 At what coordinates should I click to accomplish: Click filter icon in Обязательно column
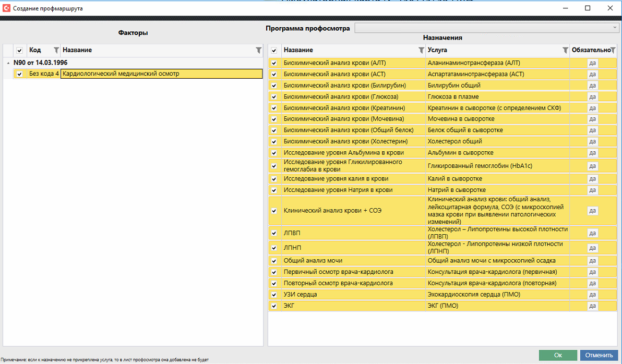click(x=613, y=50)
